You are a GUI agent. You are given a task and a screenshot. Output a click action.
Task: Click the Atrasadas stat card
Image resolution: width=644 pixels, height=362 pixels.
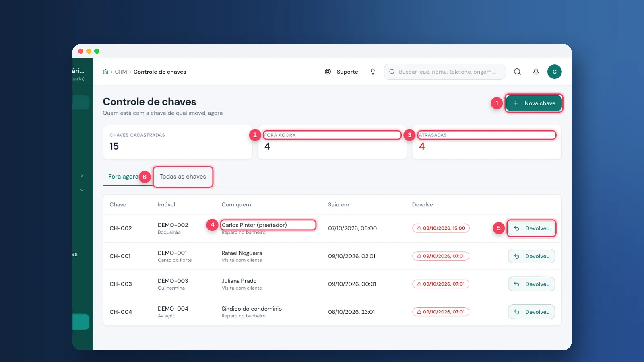[x=487, y=142]
